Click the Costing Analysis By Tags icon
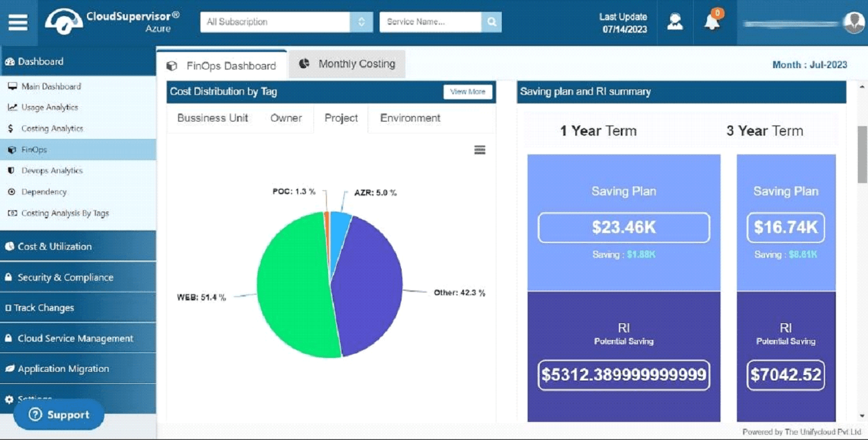868x440 pixels. tap(12, 213)
